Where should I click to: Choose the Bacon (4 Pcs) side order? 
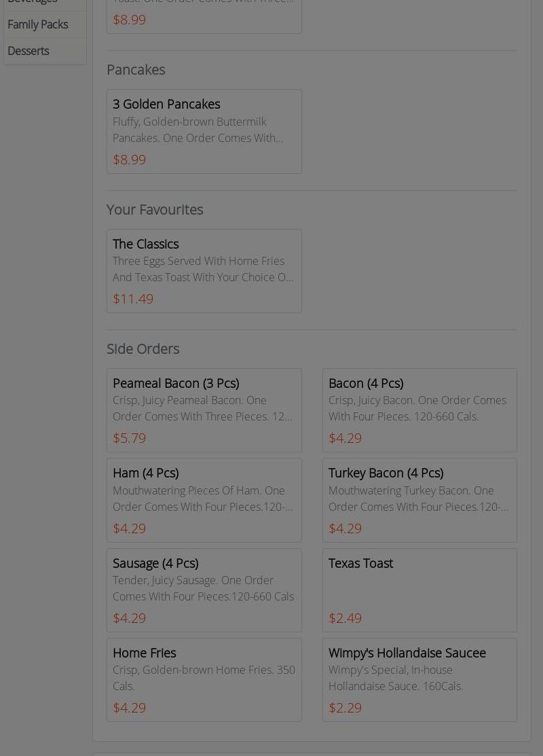point(419,410)
